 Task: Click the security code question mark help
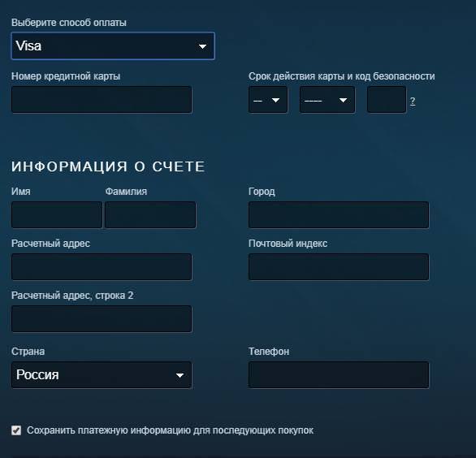tap(413, 101)
